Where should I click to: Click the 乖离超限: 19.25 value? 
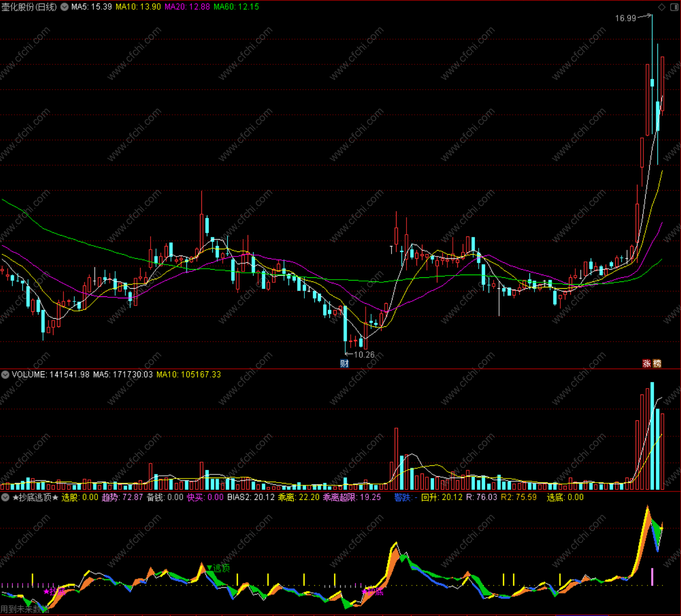coord(352,497)
